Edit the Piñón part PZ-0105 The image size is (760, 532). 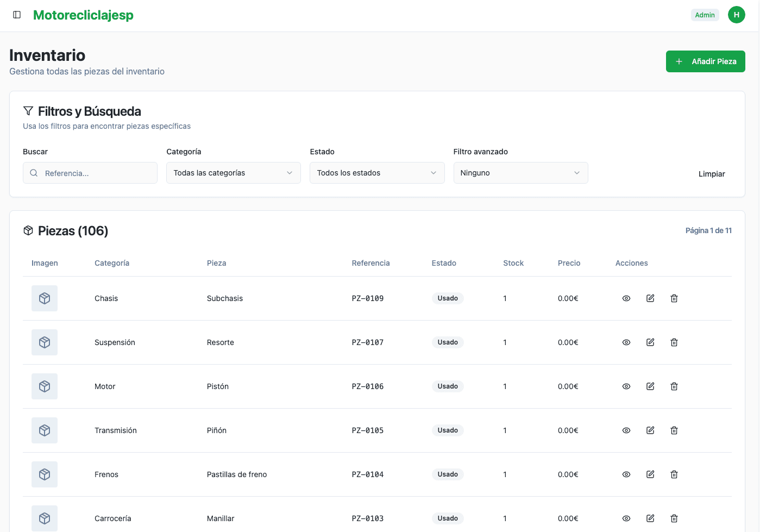coord(650,430)
